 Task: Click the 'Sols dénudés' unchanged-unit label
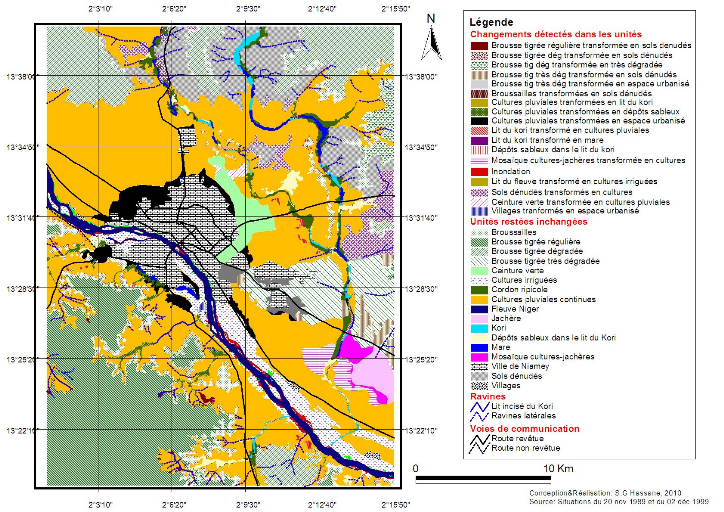(517, 376)
